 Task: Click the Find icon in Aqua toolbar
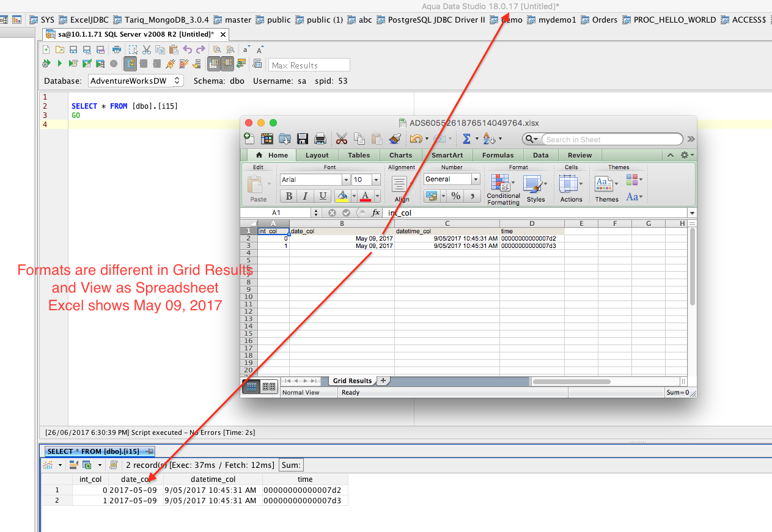point(217,49)
